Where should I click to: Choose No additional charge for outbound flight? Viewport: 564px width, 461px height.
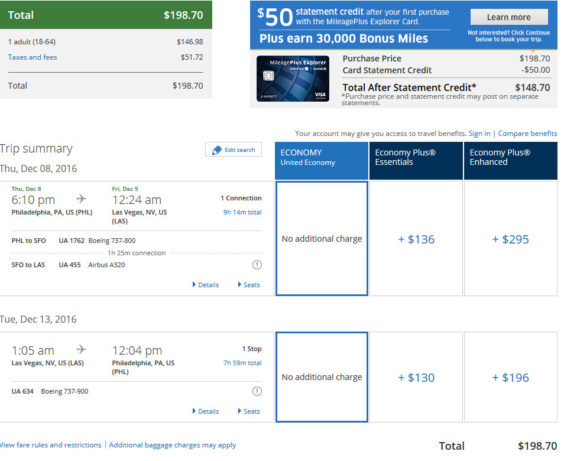(x=322, y=239)
